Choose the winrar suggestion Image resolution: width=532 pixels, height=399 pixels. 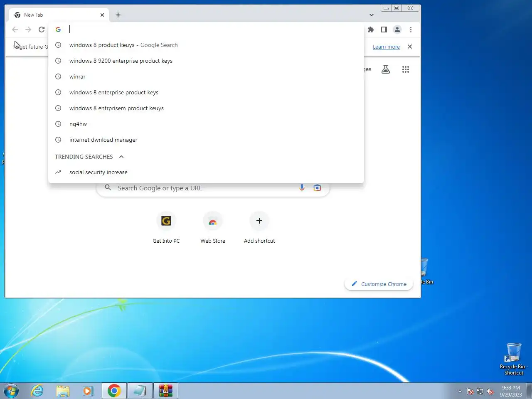(x=206, y=76)
